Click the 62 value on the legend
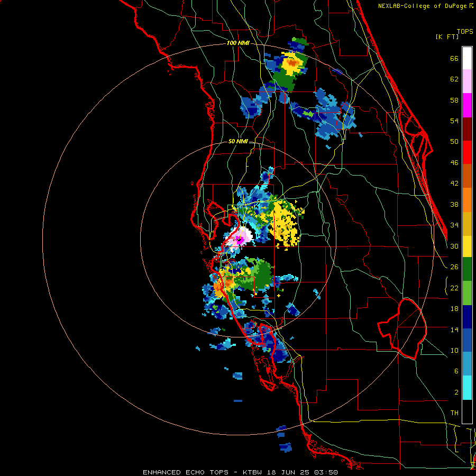476x476 pixels. (454, 79)
